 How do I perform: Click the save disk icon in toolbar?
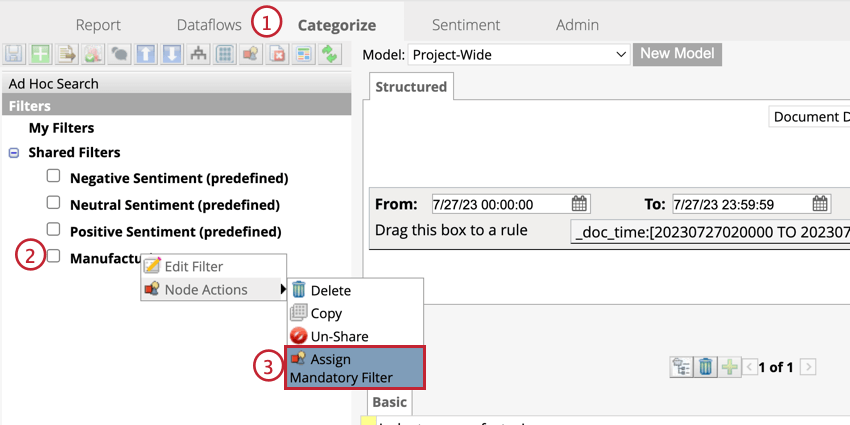pos(13,54)
